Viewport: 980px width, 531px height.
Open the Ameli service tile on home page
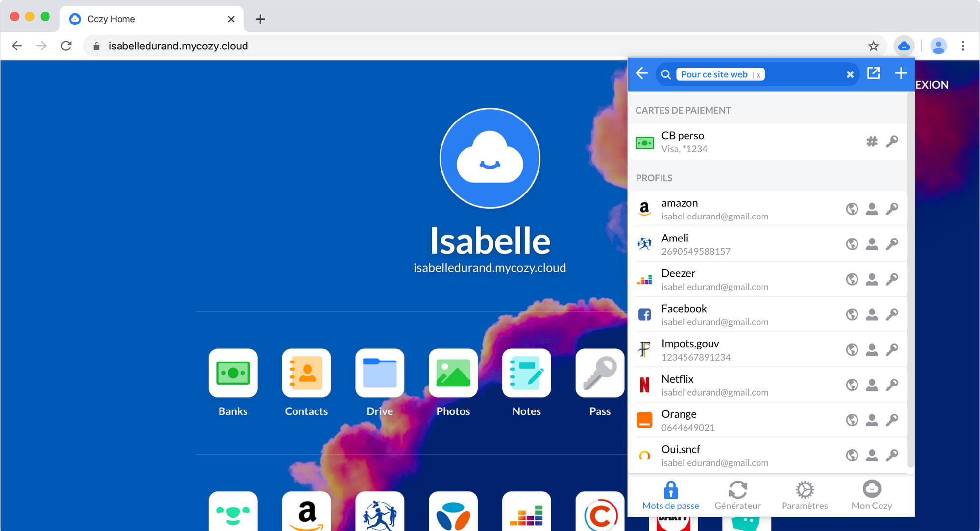click(380, 511)
